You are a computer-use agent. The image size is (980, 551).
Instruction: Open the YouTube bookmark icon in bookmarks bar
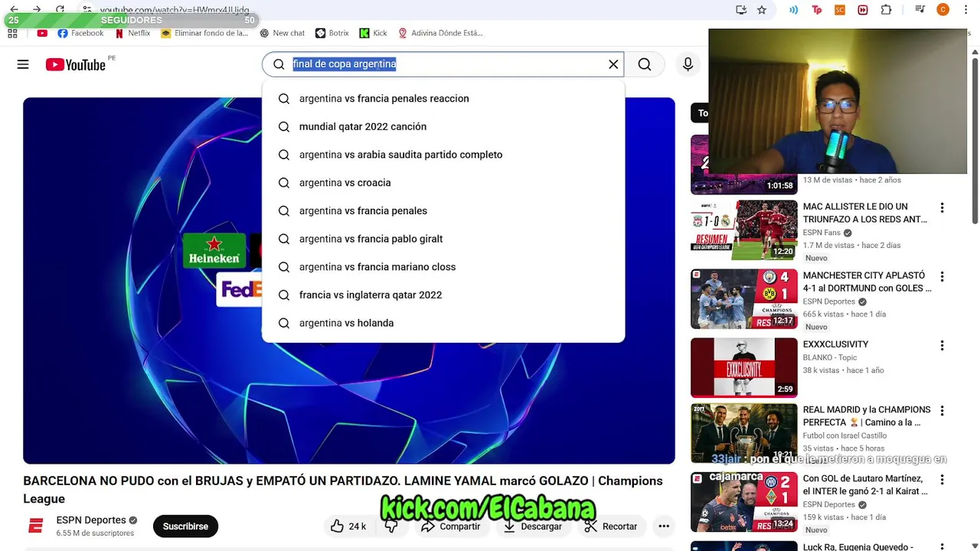coord(42,34)
